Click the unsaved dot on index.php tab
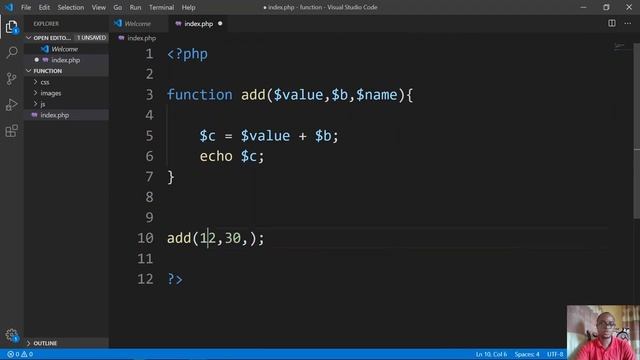The width and height of the screenshot is (640, 360). (x=220, y=24)
